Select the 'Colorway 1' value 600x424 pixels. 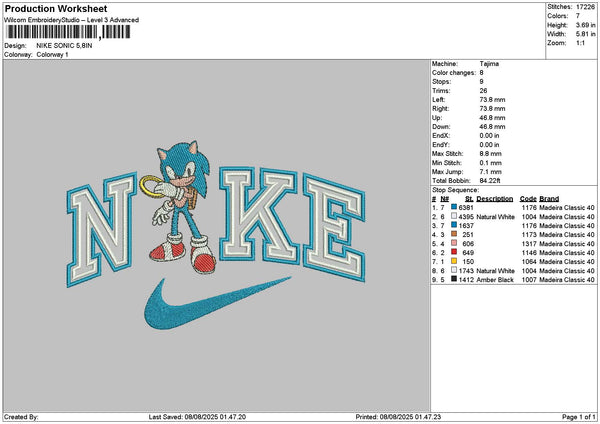click(x=52, y=55)
